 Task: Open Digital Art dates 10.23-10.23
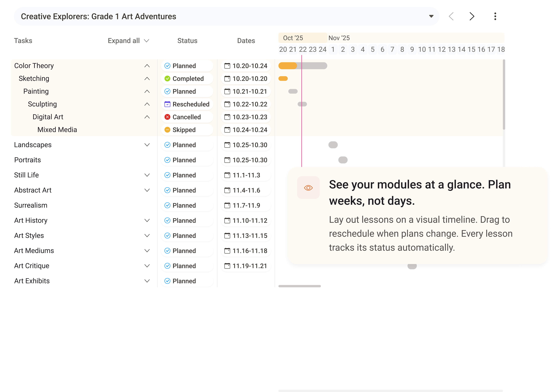tap(246, 117)
